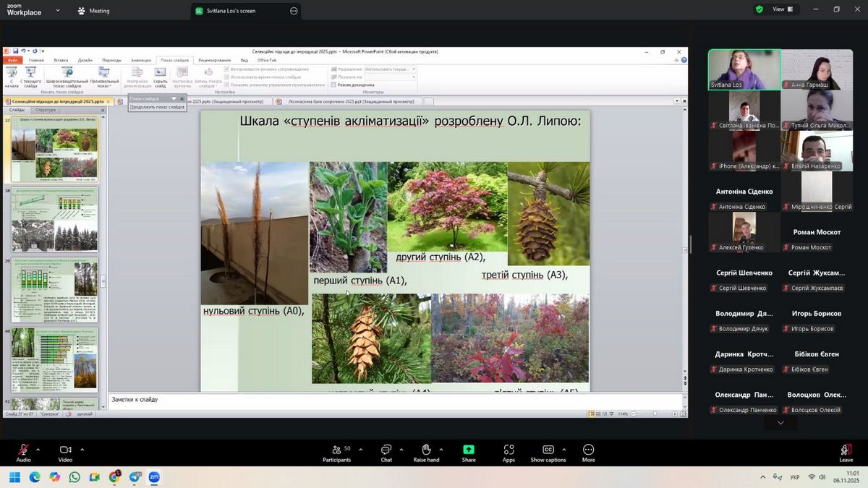Viewport: 868px width, 488px height.
Task: Expand the audio options arrow
Action: coord(38,449)
